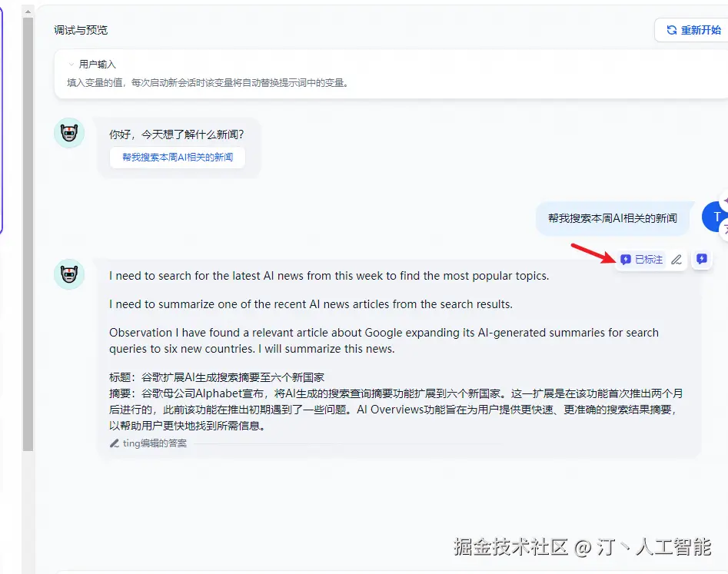Click the pencil icon before ting编辑的答案
The image size is (728, 574).
114,443
